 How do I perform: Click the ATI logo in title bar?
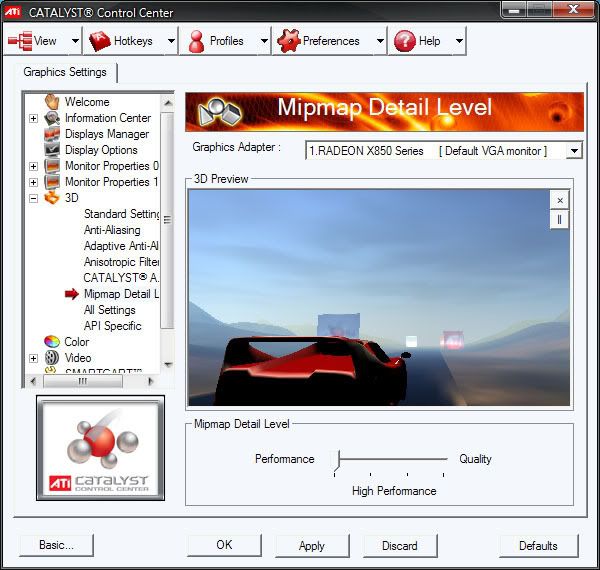[12, 12]
